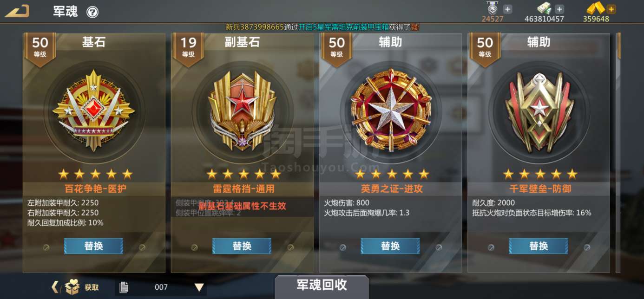Image resolution: width=644 pixels, height=299 pixels.
Task: Click the left chevron beside 获取
Action: 55,287
